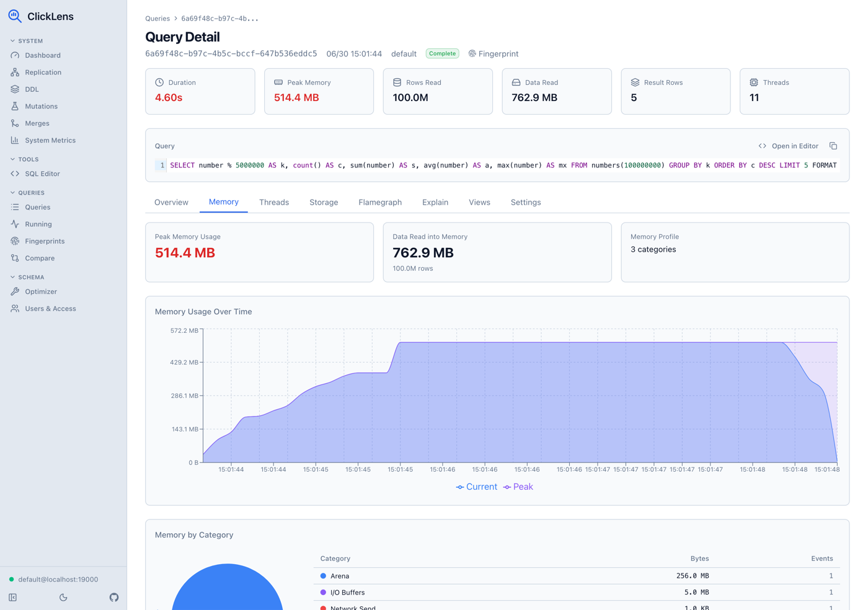This screenshot has width=868, height=610.
Task: Click the Duration clock icon
Action: click(x=159, y=82)
